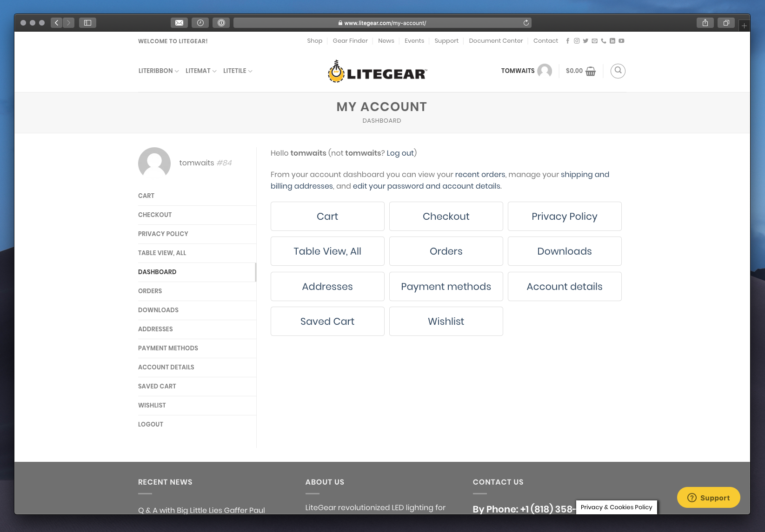Open LiteGear Twitter icon link
765x532 pixels.
tap(585, 41)
